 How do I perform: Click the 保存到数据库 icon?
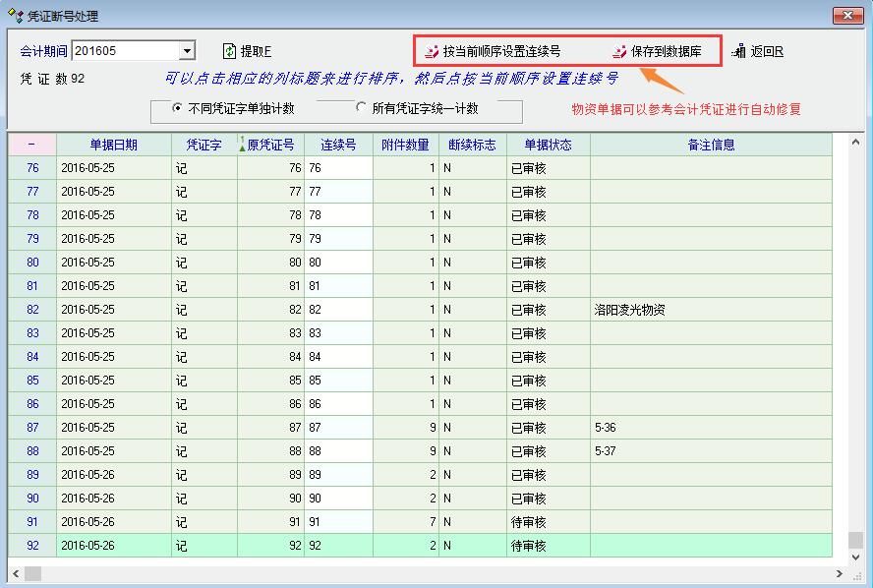click(x=619, y=51)
